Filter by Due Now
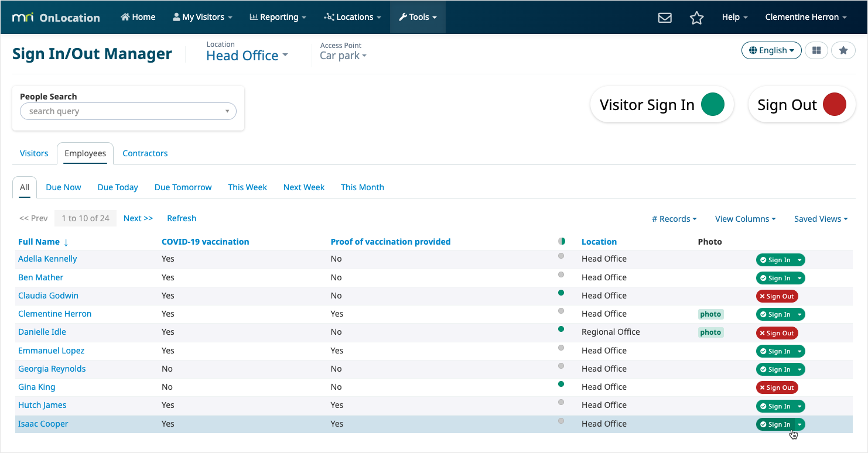This screenshot has height=453, width=868. 63,187
